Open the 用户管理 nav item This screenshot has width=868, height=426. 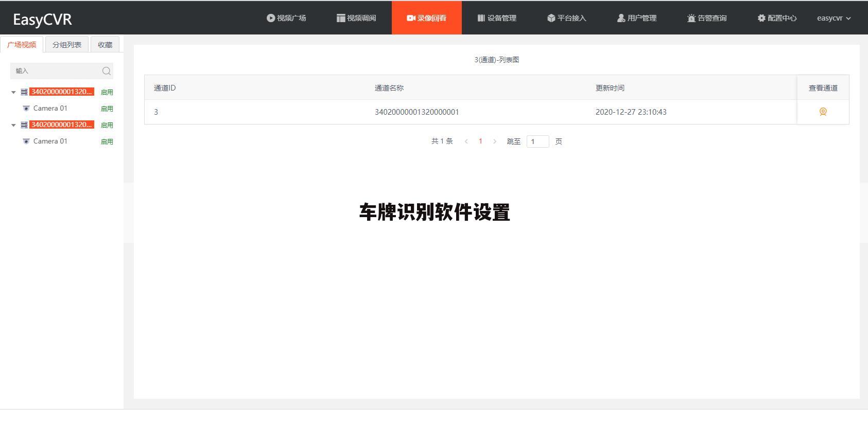pos(636,18)
